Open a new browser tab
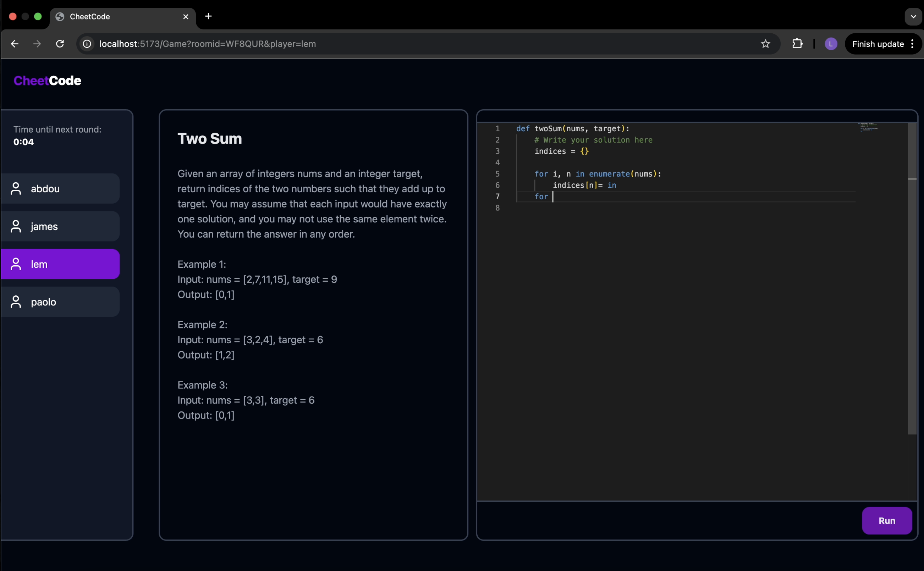 208,16
